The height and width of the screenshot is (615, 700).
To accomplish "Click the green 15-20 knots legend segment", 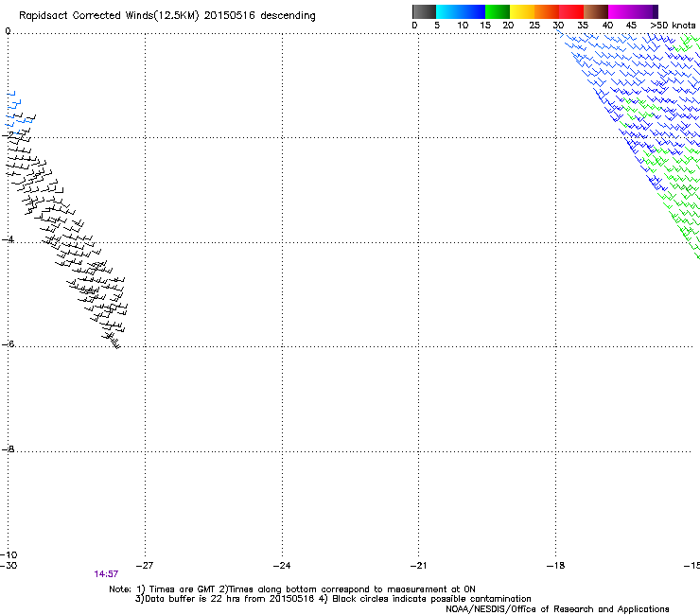I will click(498, 11).
